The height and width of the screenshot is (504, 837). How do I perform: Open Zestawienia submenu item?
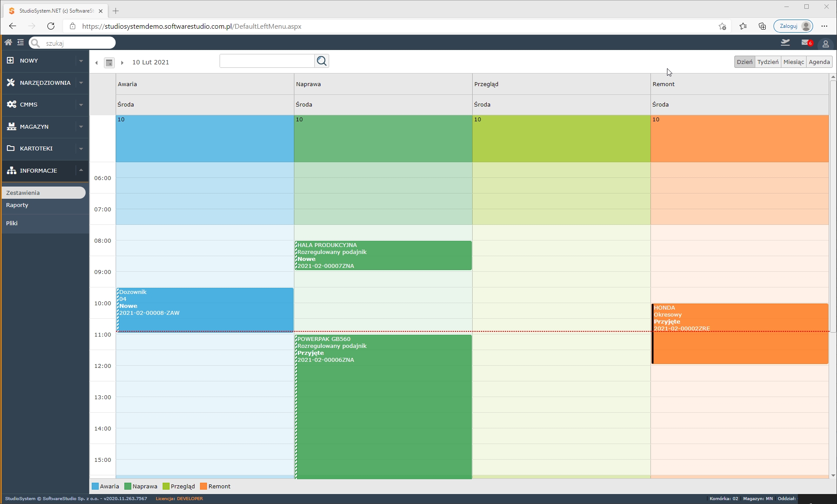(x=43, y=193)
